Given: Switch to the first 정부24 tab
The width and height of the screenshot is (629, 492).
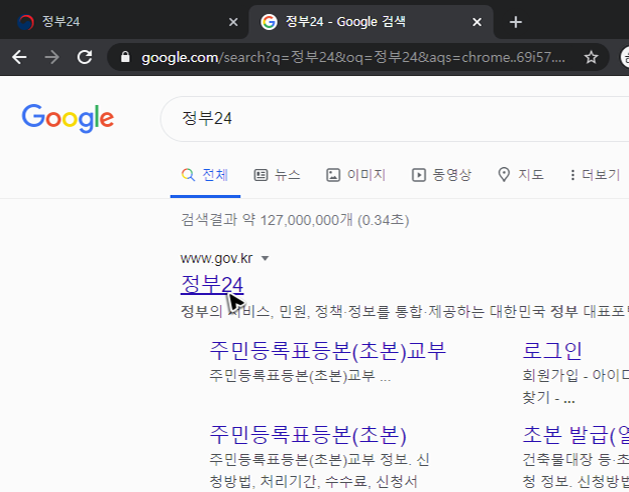Looking at the screenshot, I should click(x=124, y=22).
